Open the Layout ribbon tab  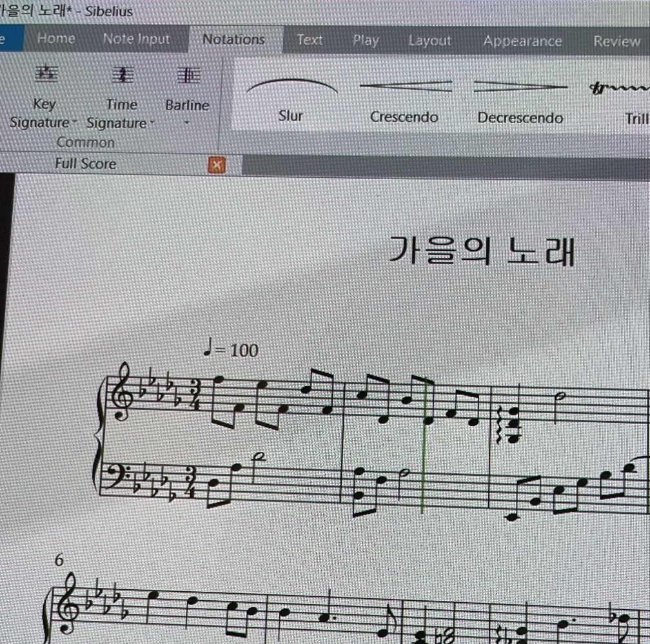pyautogui.click(x=429, y=41)
